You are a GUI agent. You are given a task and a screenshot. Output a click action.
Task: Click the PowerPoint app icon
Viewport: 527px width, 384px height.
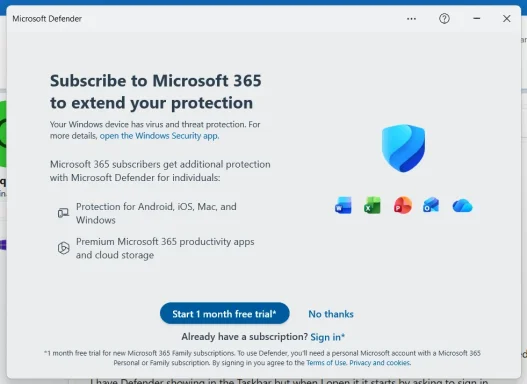(x=403, y=205)
